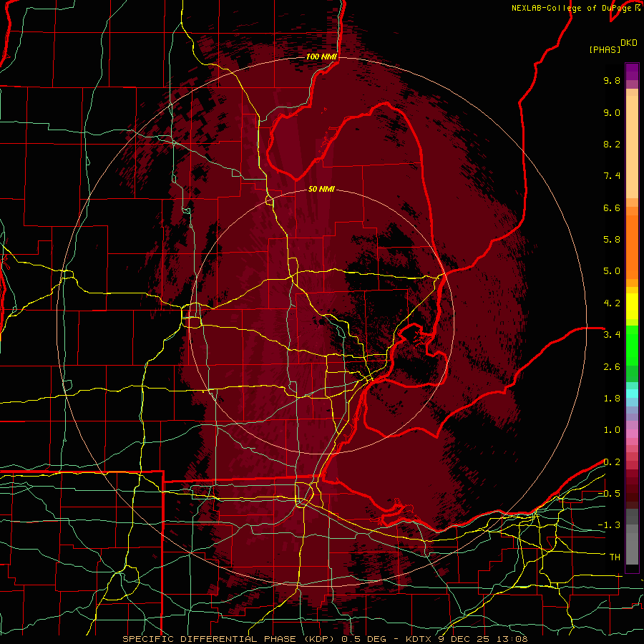Click the cyan segment of the color bar
Screen dimensions: 644x644
coord(632,394)
